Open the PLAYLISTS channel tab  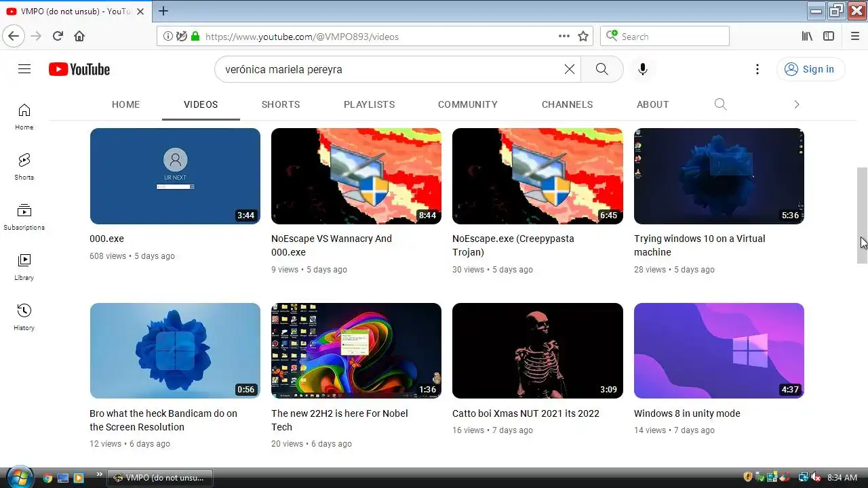370,104
